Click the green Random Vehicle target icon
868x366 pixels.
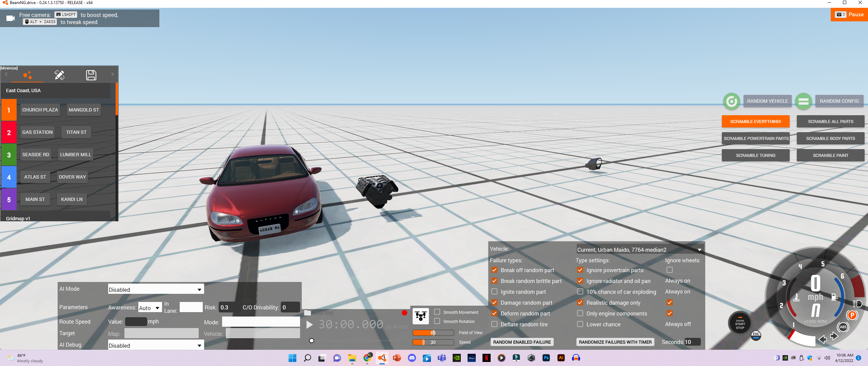point(731,101)
